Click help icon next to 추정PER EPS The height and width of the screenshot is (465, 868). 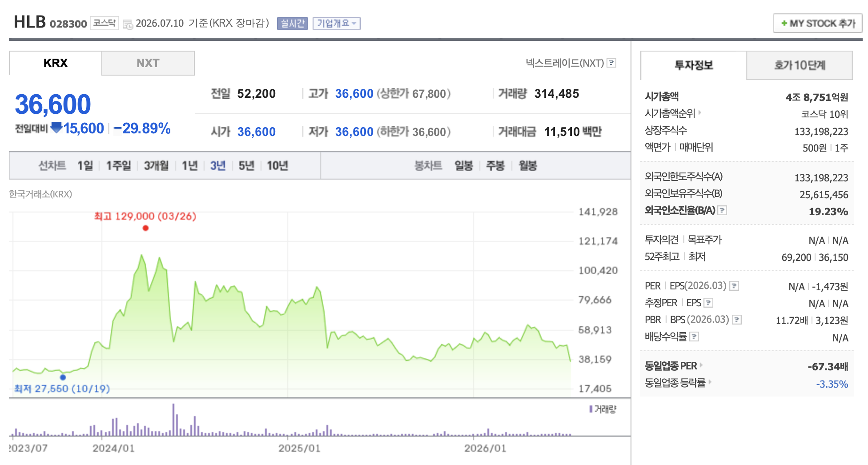tap(709, 303)
